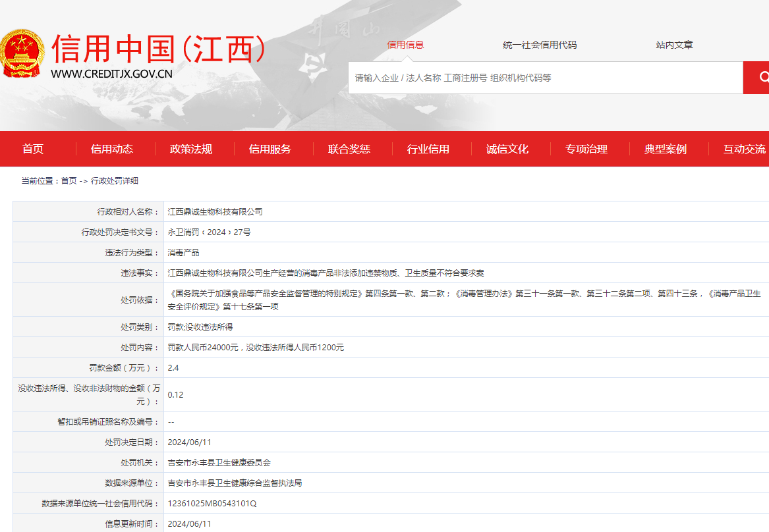Click the 处罚决定日期 value 2024/06/11
This screenshot has width=769, height=532.
click(189, 442)
